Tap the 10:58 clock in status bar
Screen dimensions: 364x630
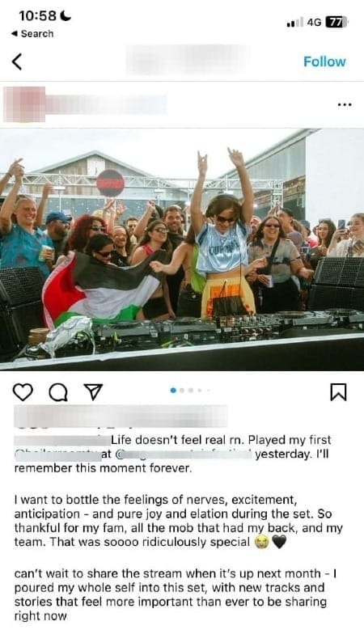tap(38, 15)
